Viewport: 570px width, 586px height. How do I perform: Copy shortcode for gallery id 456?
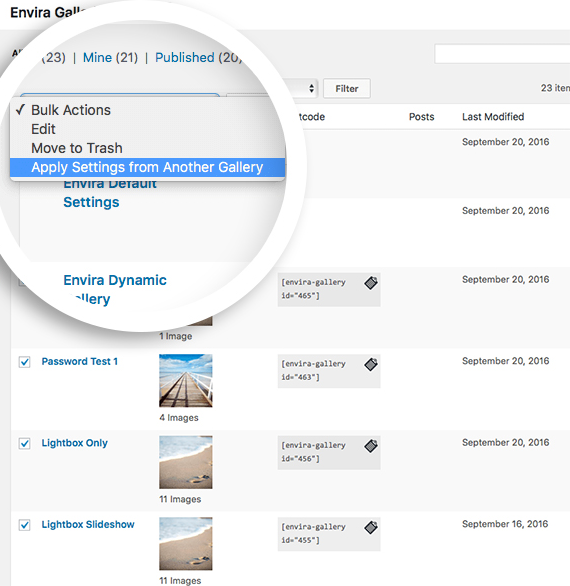click(x=371, y=446)
